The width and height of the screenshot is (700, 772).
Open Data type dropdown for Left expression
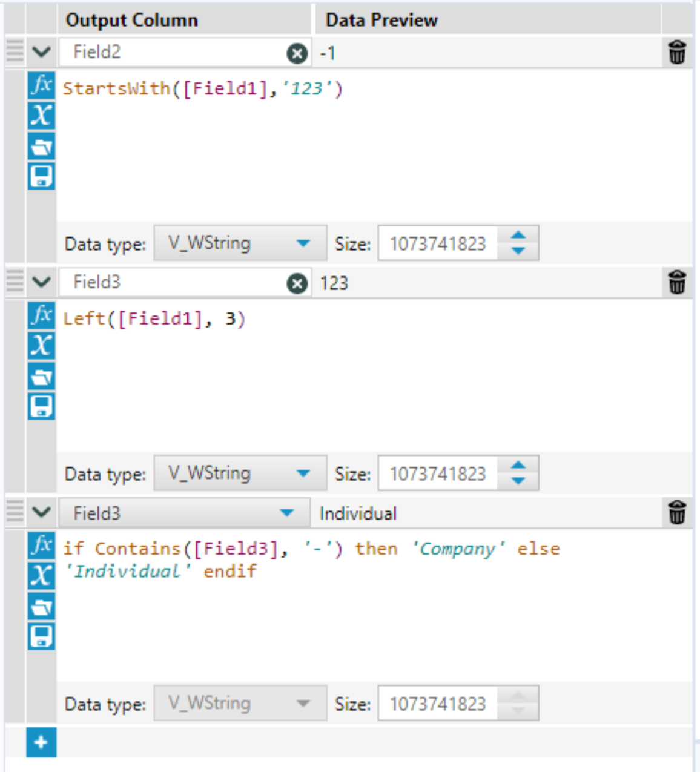coord(303,473)
